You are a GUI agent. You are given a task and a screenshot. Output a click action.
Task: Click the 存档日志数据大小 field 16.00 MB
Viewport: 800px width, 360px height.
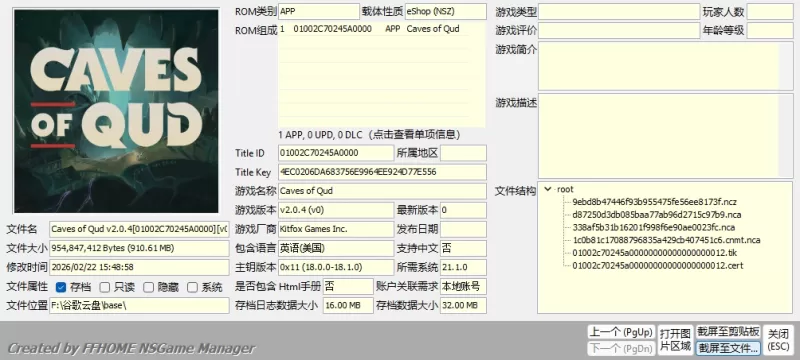click(348, 305)
